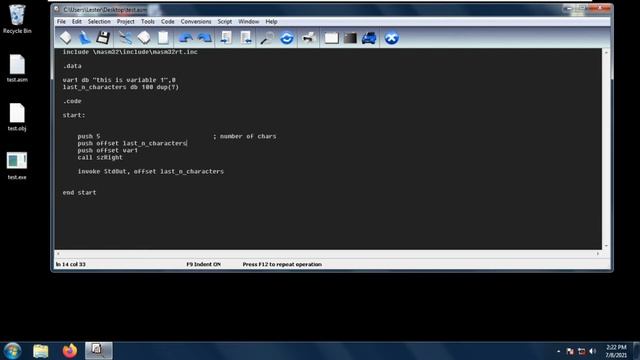Paste using the clipboard page icon
This screenshot has height=360, width=640.
pyautogui.click(x=163, y=38)
